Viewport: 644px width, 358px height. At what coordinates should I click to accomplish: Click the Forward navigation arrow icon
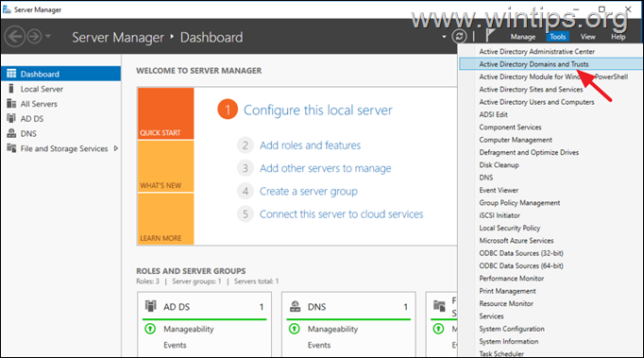(35, 37)
